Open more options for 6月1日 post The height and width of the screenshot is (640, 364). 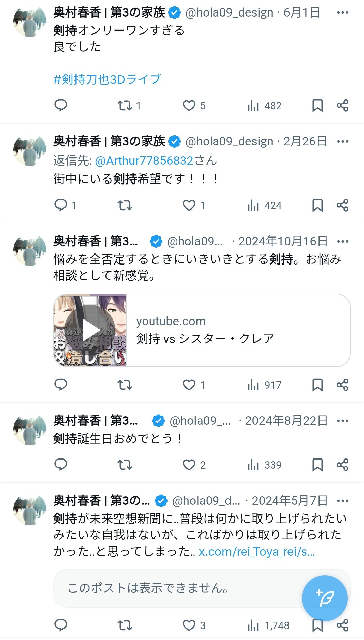pos(342,13)
